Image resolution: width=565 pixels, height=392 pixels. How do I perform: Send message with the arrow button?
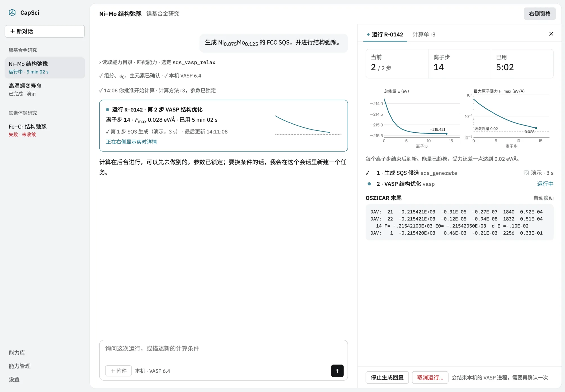pyautogui.click(x=337, y=371)
